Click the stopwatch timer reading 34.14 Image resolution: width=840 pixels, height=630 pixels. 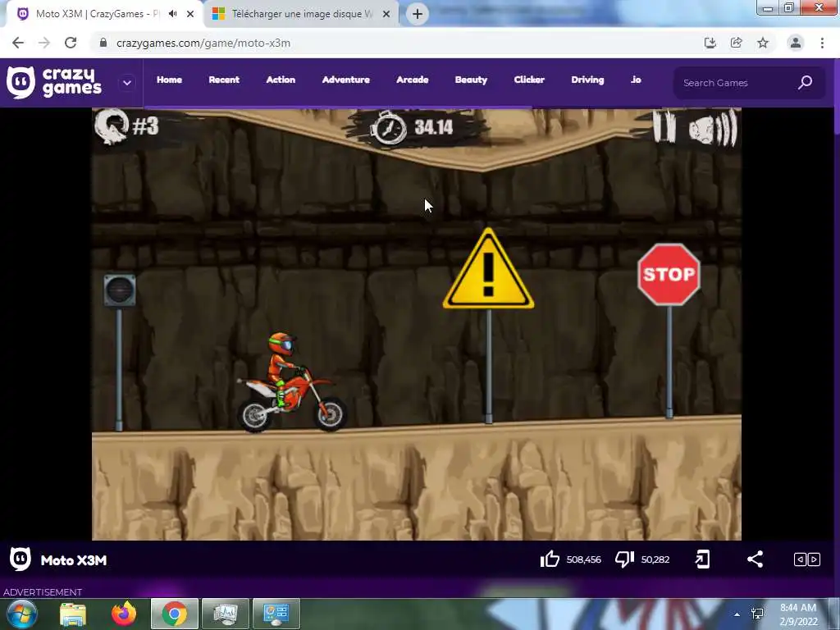point(413,127)
